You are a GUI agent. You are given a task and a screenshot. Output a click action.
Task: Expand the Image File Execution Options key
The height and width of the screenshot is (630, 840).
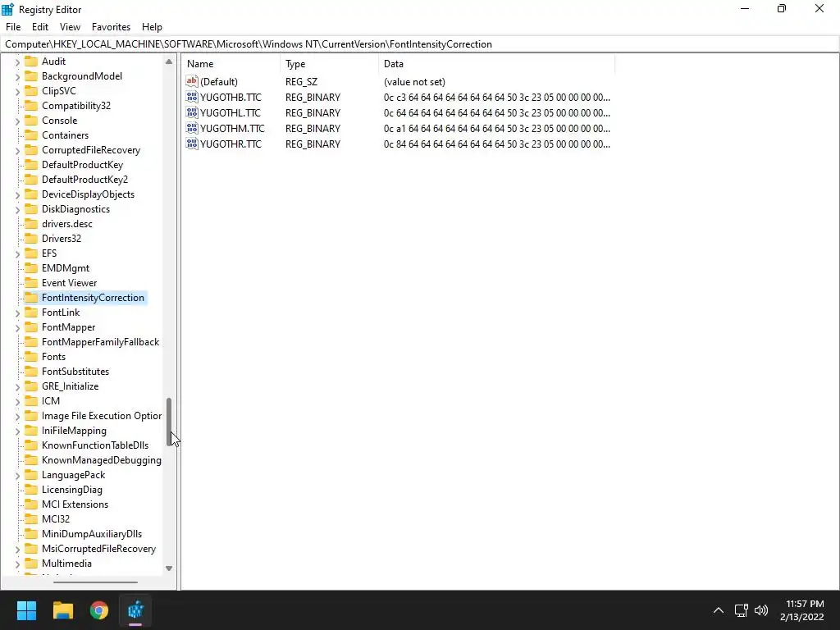pyautogui.click(x=17, y=416)
